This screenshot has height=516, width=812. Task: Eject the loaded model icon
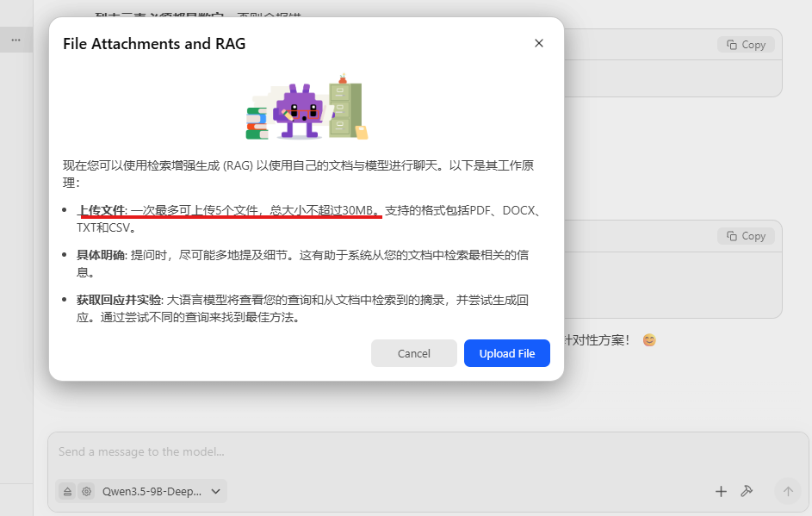coord(67,491)
